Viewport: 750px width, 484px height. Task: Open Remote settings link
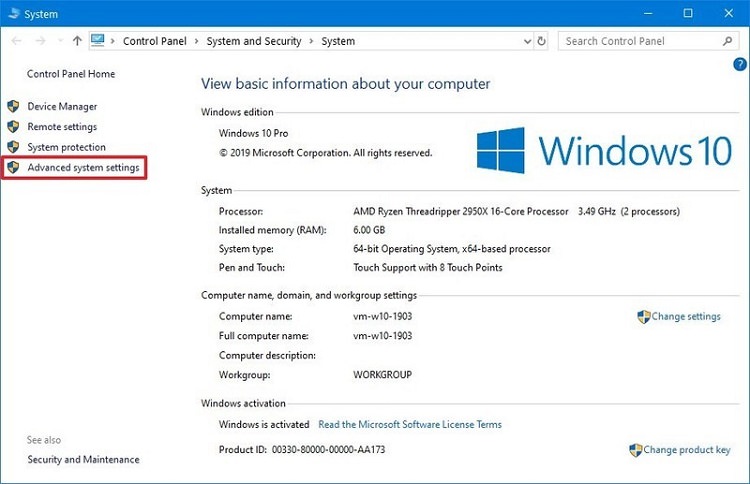62,127
